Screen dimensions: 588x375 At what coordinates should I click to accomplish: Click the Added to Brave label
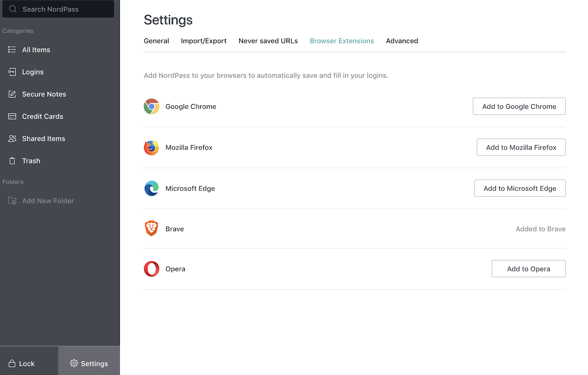pyautogui.click(x=540, y=229)
